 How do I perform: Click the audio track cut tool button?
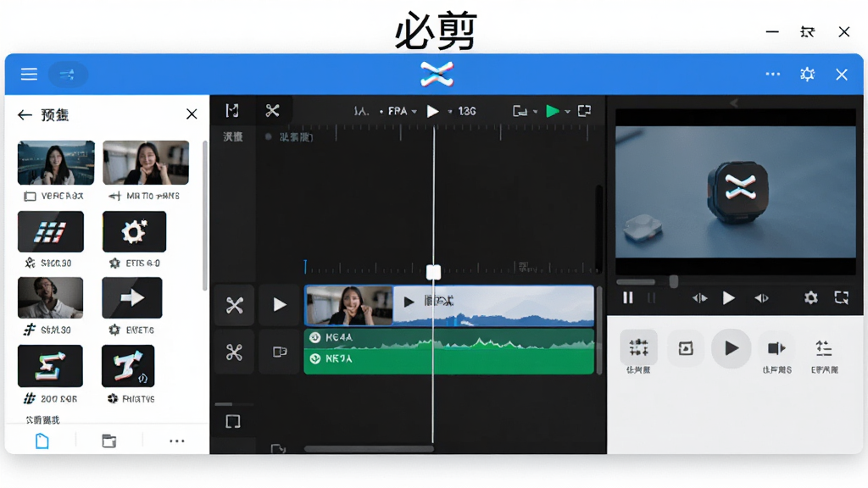pos(234,352)
